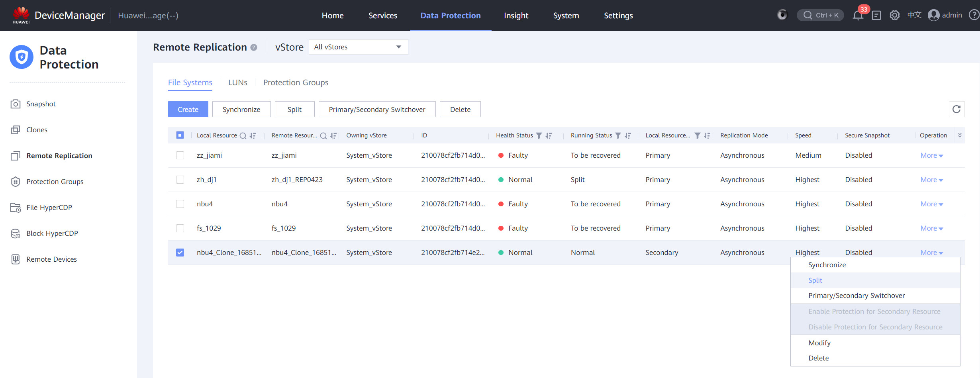This screenshot has height=378, width=980.
Task: Click the Create button
Action: (x=188, y=110)
